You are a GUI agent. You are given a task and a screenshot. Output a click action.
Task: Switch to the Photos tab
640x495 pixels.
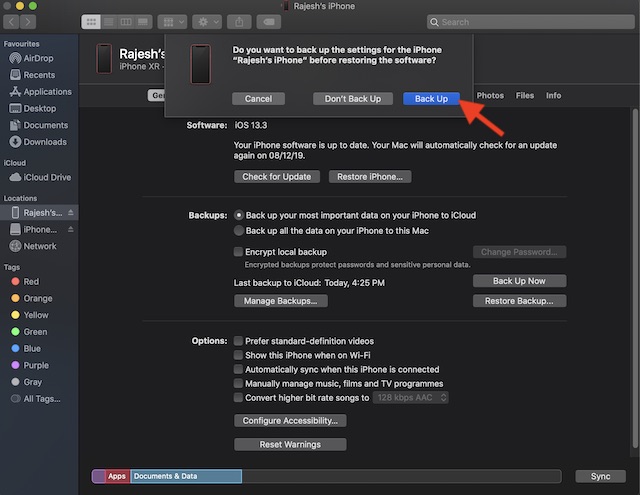tap(490, 95)
